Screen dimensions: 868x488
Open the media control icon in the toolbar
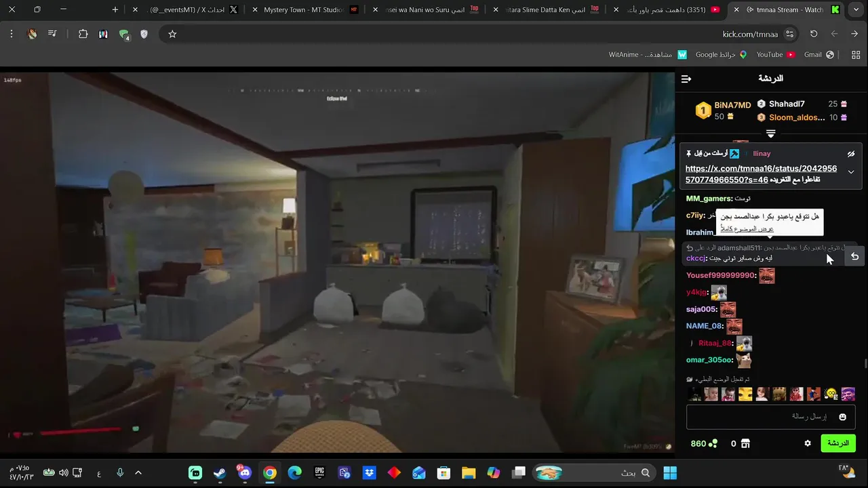coord(52,34)
